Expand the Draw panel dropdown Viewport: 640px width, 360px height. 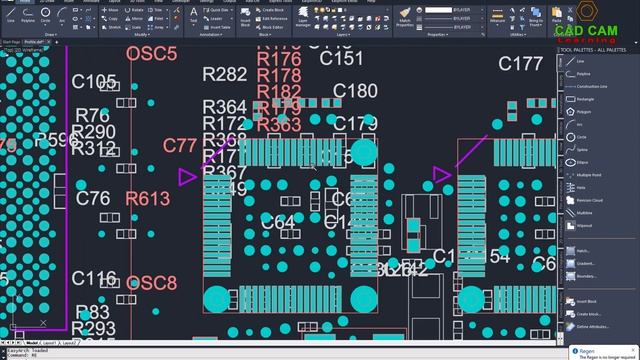tap(51, 35)
